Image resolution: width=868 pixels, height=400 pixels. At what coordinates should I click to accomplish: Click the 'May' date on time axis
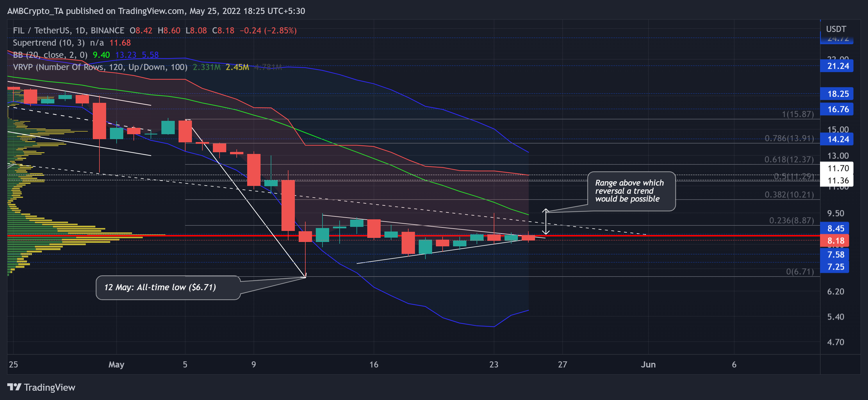(x=116, y=364)
